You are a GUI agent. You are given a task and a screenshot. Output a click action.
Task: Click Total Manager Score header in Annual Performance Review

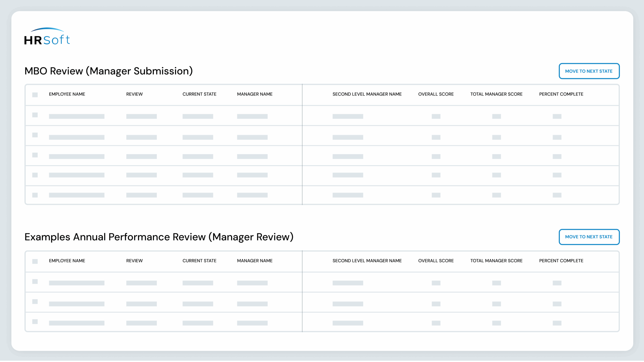point(496,261)
